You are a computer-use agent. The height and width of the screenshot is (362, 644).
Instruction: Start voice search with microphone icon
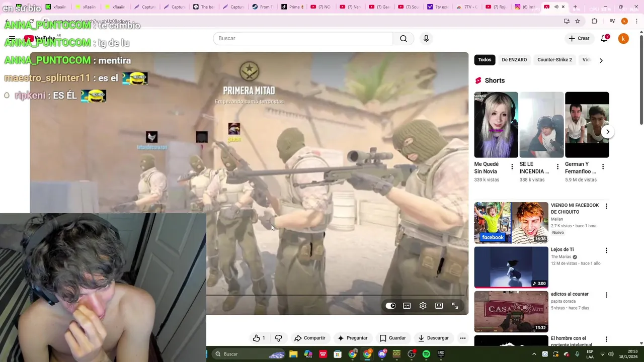pos(426,38)
